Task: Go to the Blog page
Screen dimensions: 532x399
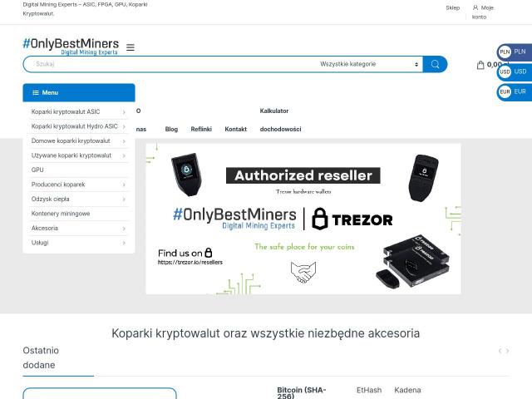Action: coord(171,130)
